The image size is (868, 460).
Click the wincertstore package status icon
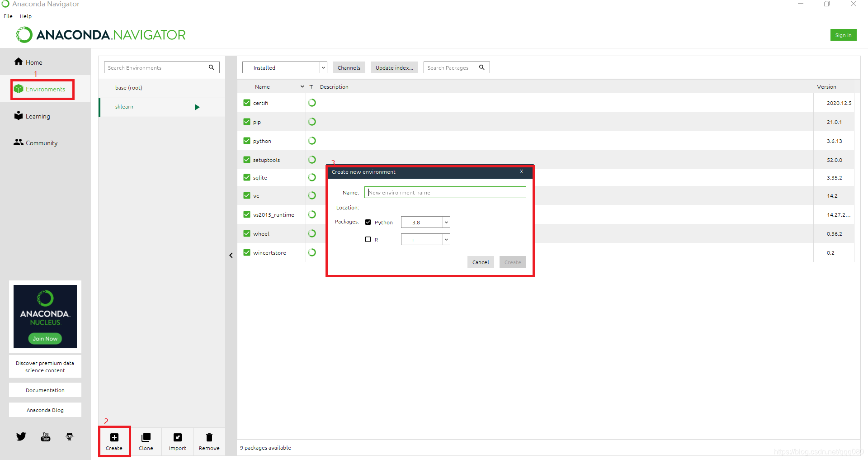point(312,252)
